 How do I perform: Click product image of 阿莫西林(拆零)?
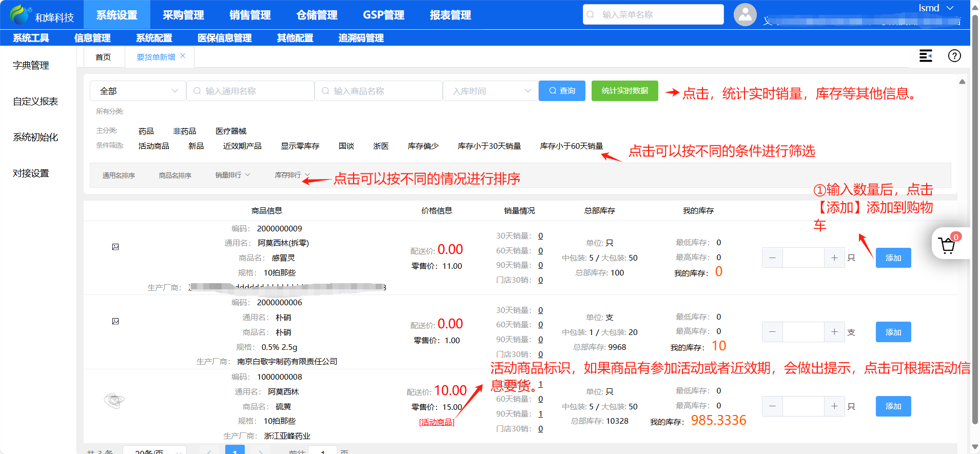pyautogui.click(x=115, y=247)
